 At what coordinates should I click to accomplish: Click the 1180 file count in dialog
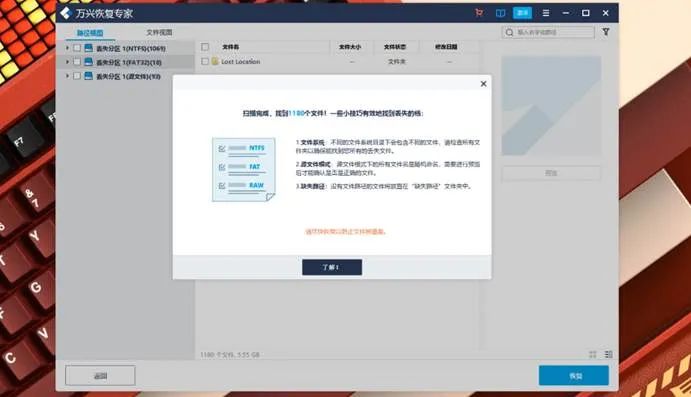pyautogui.click(x=296, y=113)
